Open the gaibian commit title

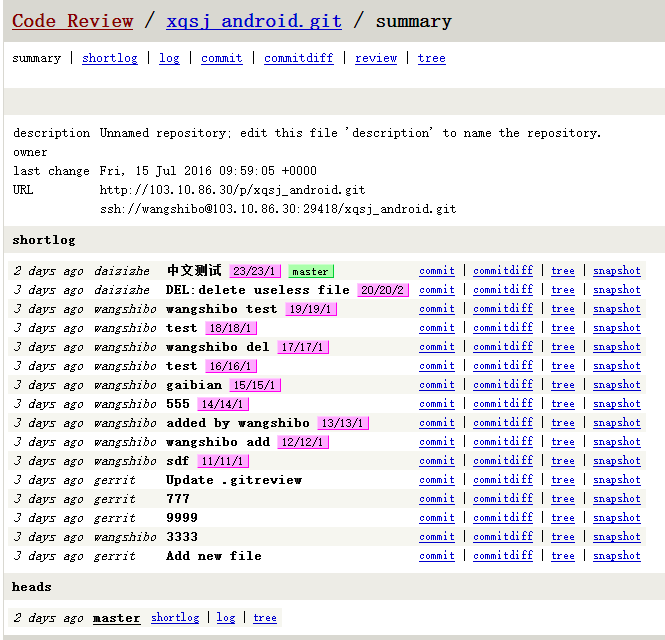tap(194, 385)
